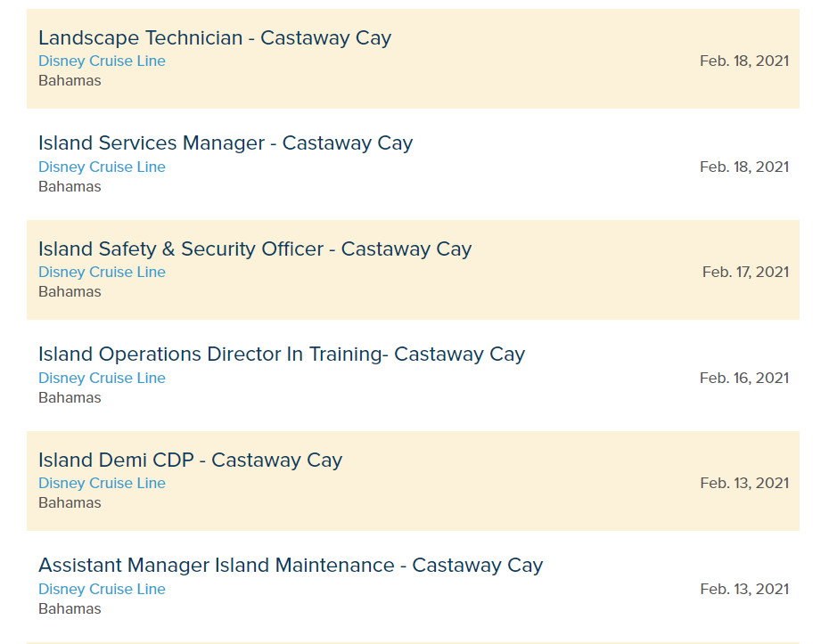This screenshot has height=644, width=821.
Task: Click Bahamas location under Island Services Manager
Action: [70, 187]
